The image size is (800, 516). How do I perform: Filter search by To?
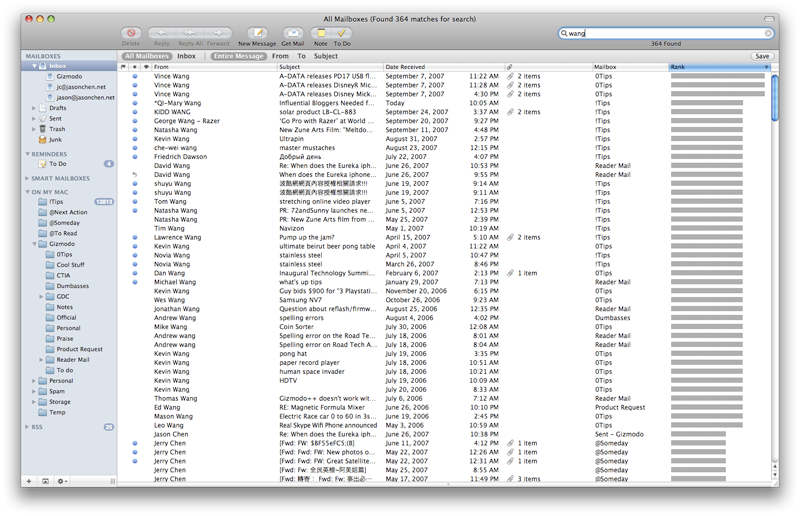(x=302, y=56)
